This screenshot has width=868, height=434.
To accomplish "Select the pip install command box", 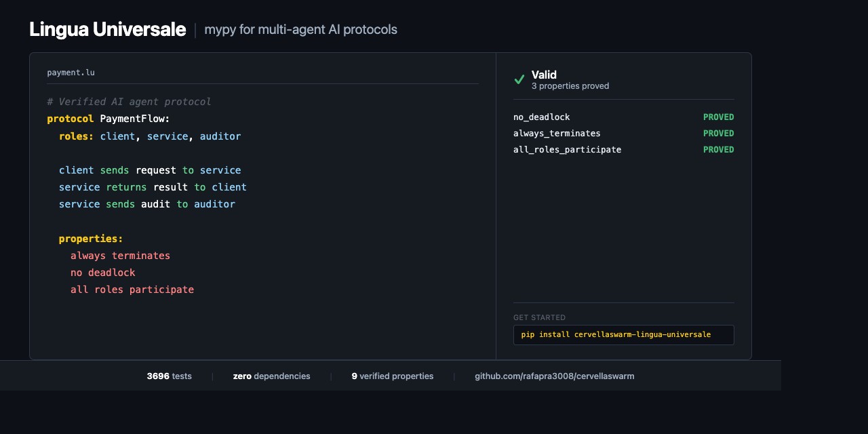I will [x=623, y=335].
